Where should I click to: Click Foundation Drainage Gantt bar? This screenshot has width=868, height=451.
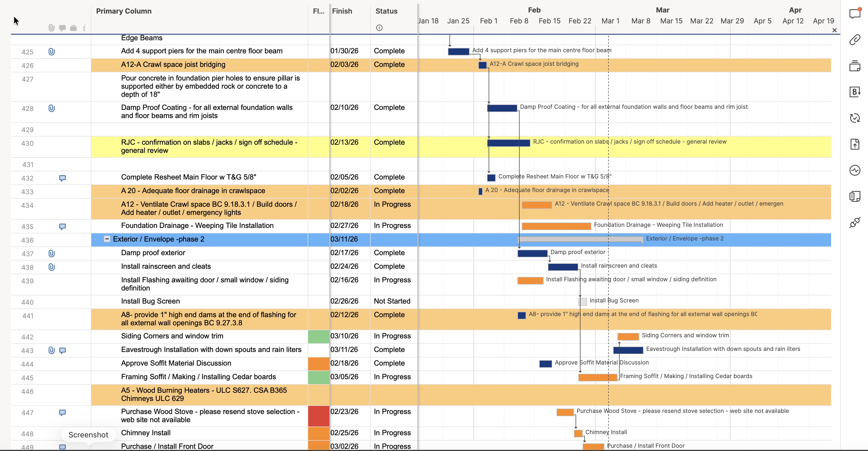pos(556,226)
